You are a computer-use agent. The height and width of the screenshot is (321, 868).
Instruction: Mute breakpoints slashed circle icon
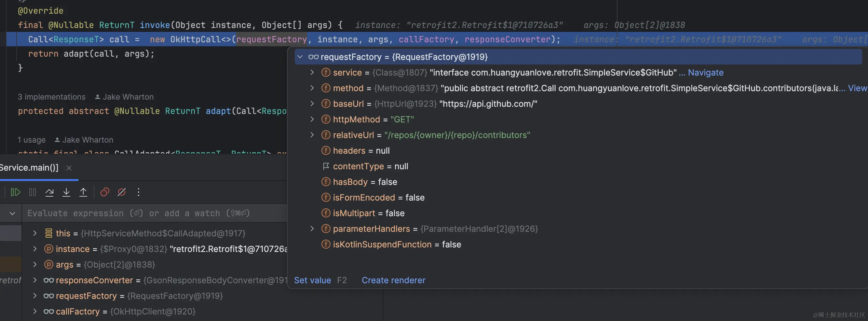[122, 192]
